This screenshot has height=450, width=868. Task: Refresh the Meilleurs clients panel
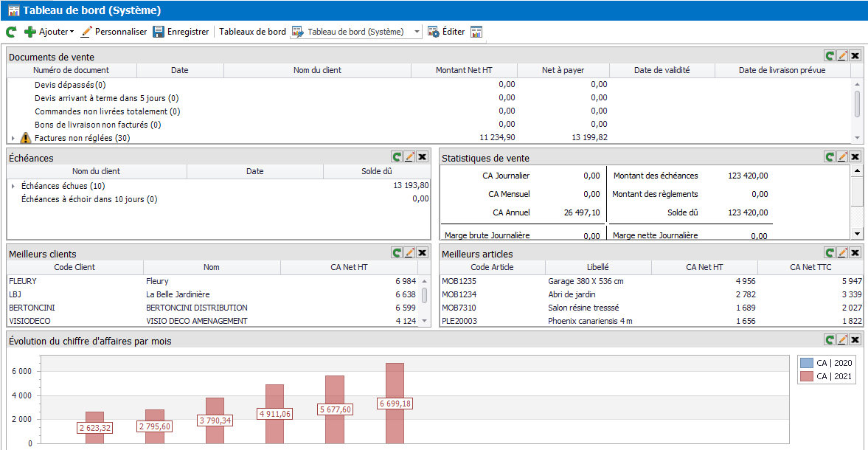click(x=397, y=252)
